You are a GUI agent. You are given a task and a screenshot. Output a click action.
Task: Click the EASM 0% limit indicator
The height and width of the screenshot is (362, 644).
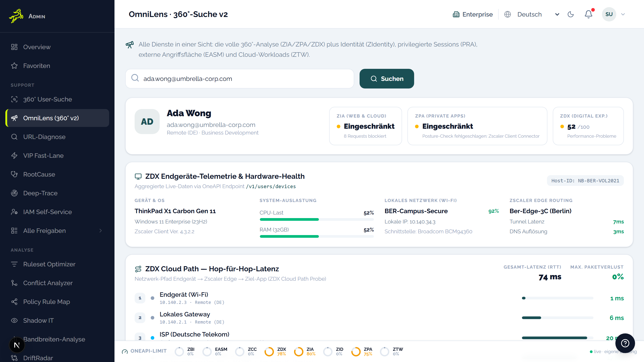(x=215, y=351)
